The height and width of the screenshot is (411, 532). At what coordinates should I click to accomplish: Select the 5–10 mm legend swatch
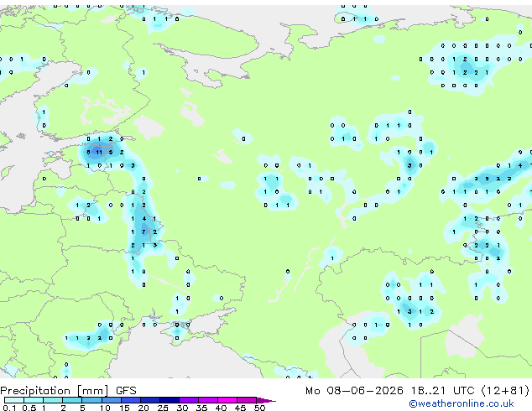click(x=91, y=400)
